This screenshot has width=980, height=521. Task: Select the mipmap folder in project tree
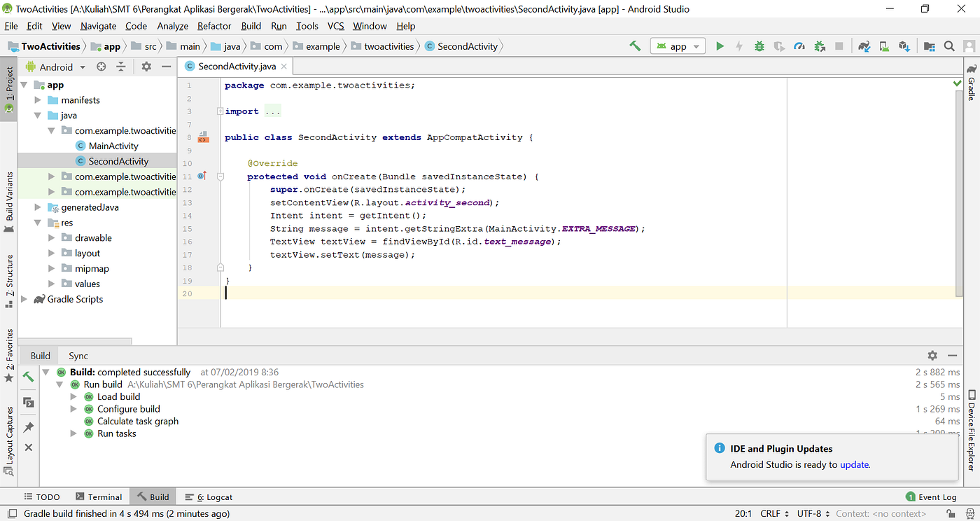click(92, 268)
